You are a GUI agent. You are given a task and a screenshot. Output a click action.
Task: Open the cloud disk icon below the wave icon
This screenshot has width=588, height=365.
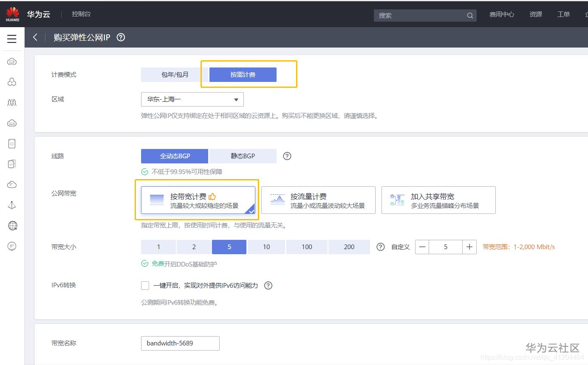click(12, 123)
